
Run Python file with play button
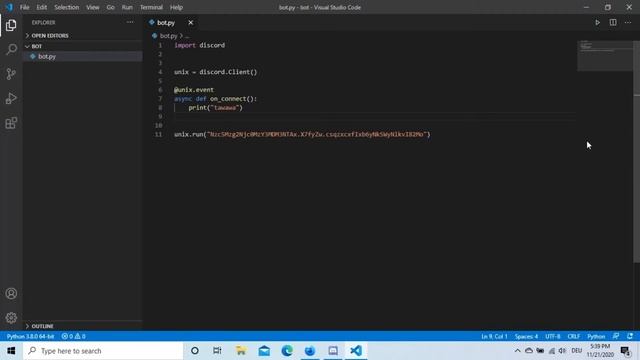point(597,22)
